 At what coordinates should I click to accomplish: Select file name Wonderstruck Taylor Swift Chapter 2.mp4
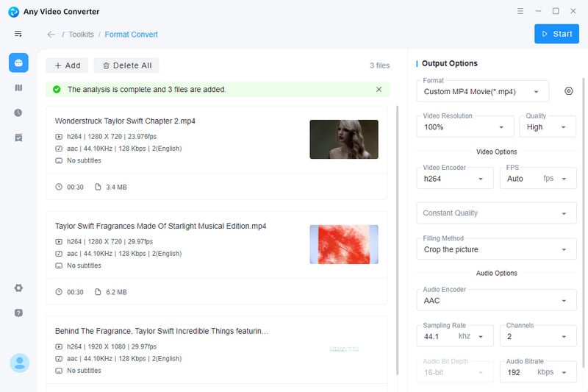pyautogui.click(x=125, y=121)
